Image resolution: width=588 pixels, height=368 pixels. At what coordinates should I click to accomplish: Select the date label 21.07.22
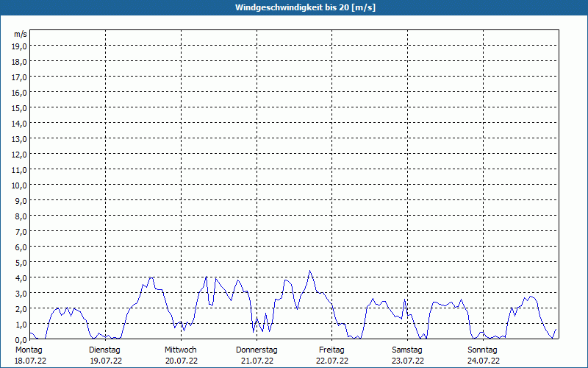(x=257, y=361)
